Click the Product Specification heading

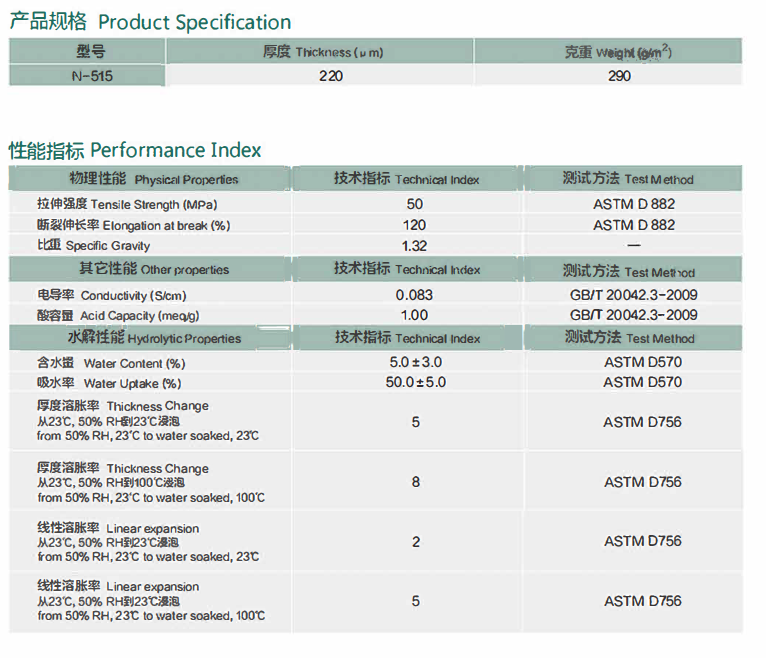coord(150,22)
